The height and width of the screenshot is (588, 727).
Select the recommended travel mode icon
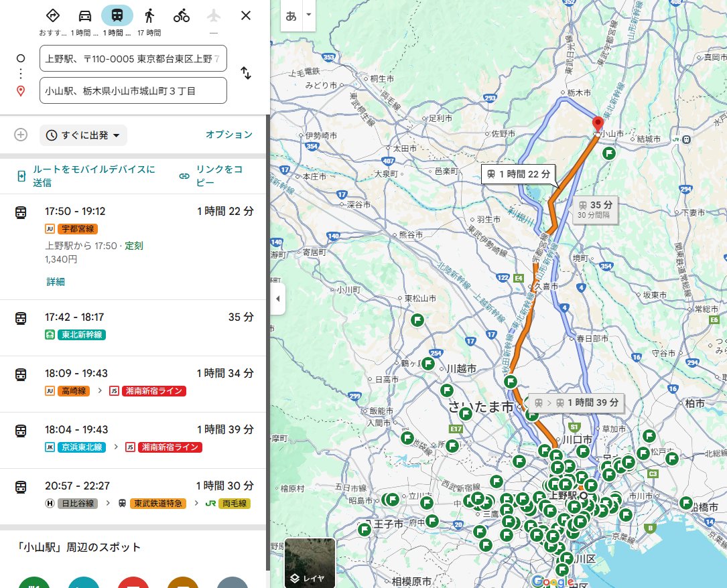pos(53,15)
